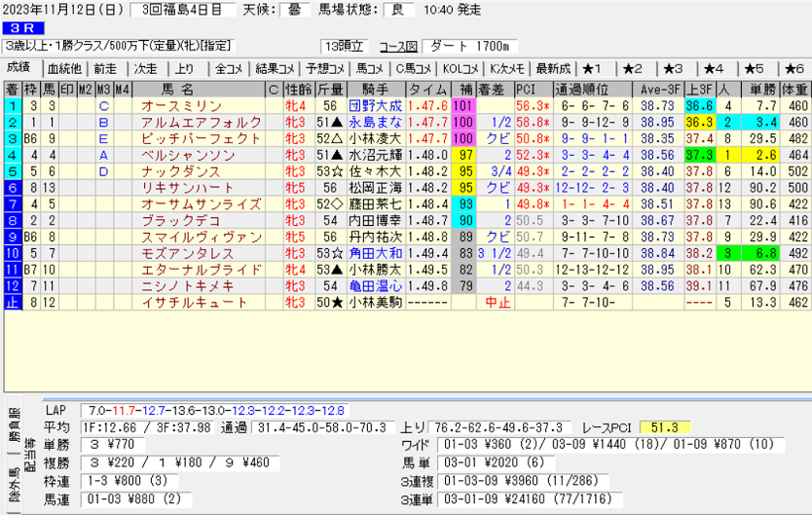The image size is (812, 515).
Task: Click the cyan 36.6 final-3F cell
Action: 697,106
